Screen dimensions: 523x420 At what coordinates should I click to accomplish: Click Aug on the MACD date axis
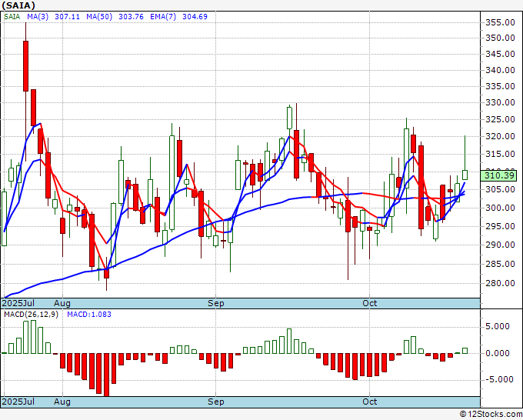point(62,402)
